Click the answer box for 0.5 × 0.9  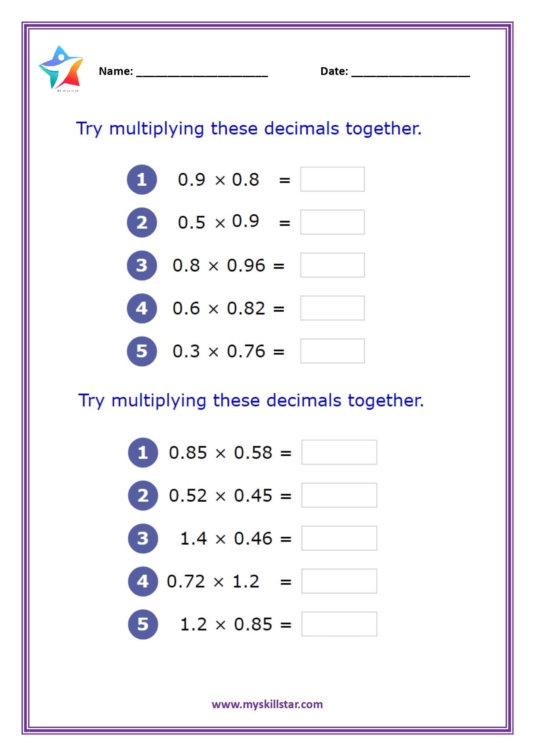point(332,222)
